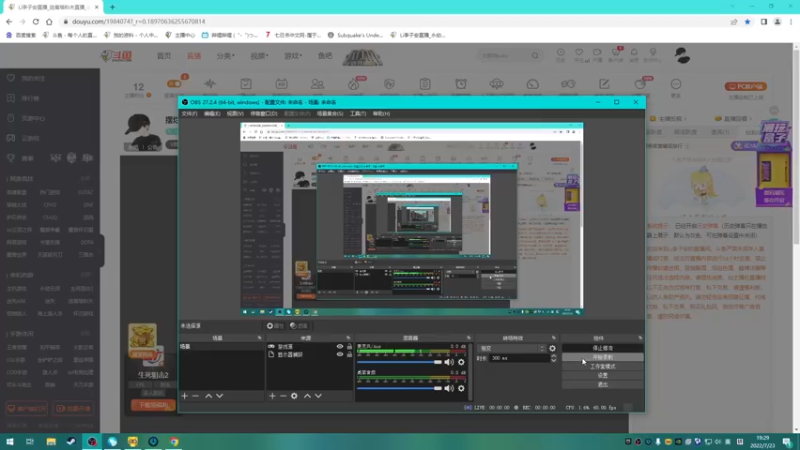This screenshot has width=800, height=450.
Task: Move the scene down in the OBS Scenes panel
Action: (219, 396)
